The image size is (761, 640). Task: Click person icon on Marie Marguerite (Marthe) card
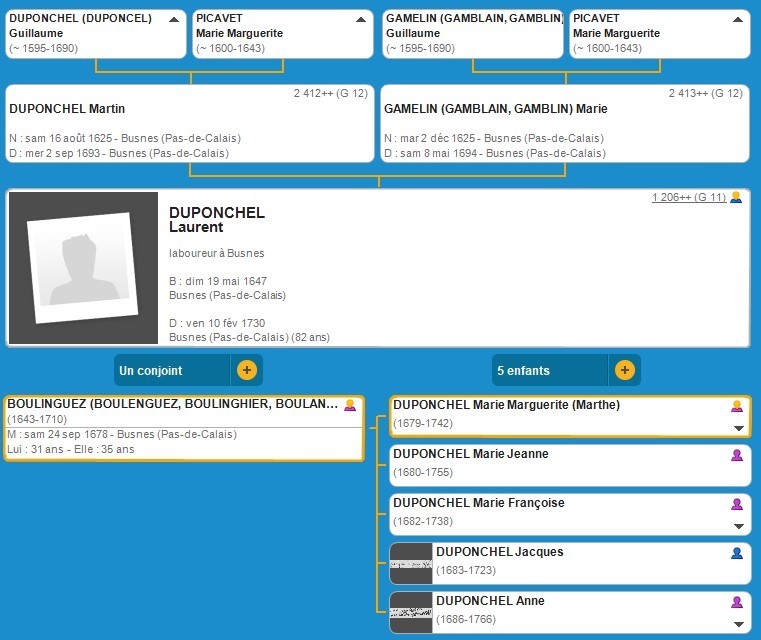coord(737,406)
